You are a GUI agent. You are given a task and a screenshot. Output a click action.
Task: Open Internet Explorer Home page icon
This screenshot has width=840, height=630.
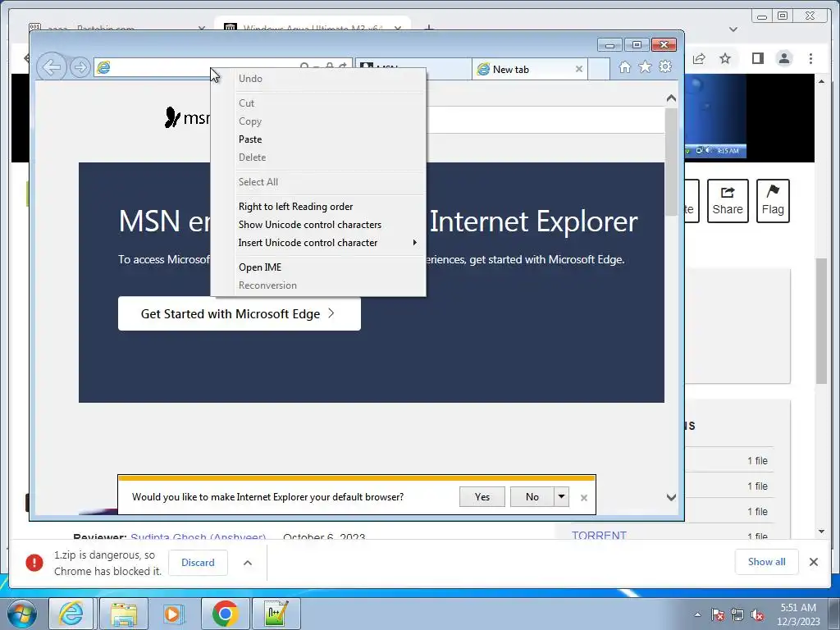tap(624, 67)
